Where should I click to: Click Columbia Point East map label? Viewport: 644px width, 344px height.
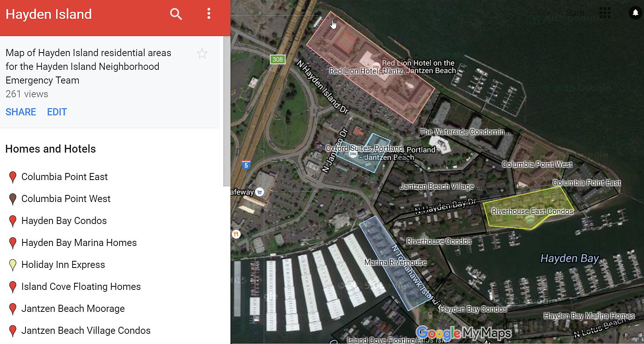point(587,183)
